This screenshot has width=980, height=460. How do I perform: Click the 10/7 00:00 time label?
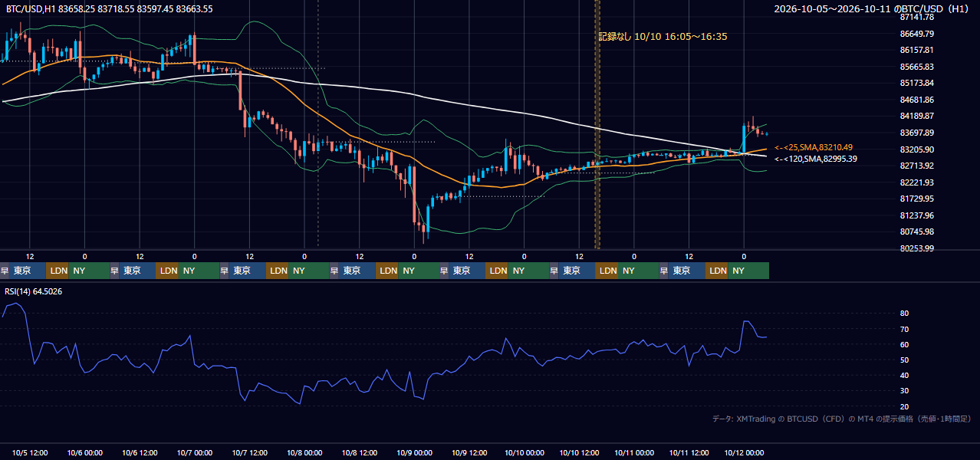196,452
